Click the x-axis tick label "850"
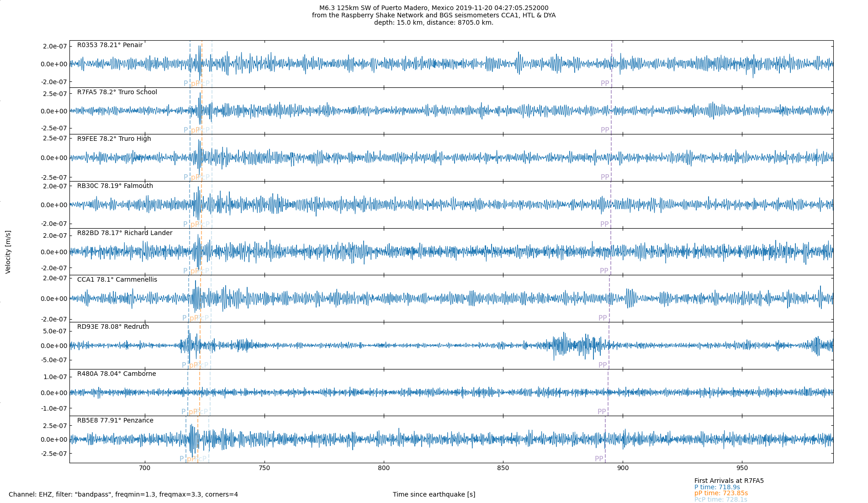 (503, 468)
